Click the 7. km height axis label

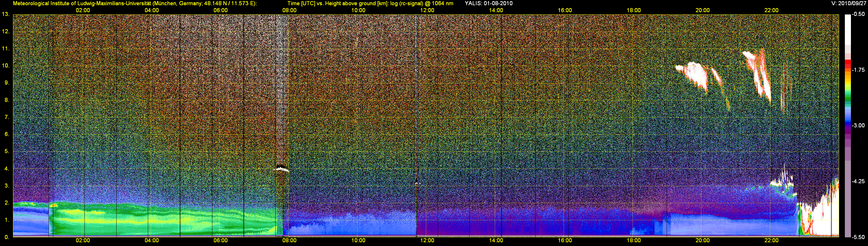[7, 117]
